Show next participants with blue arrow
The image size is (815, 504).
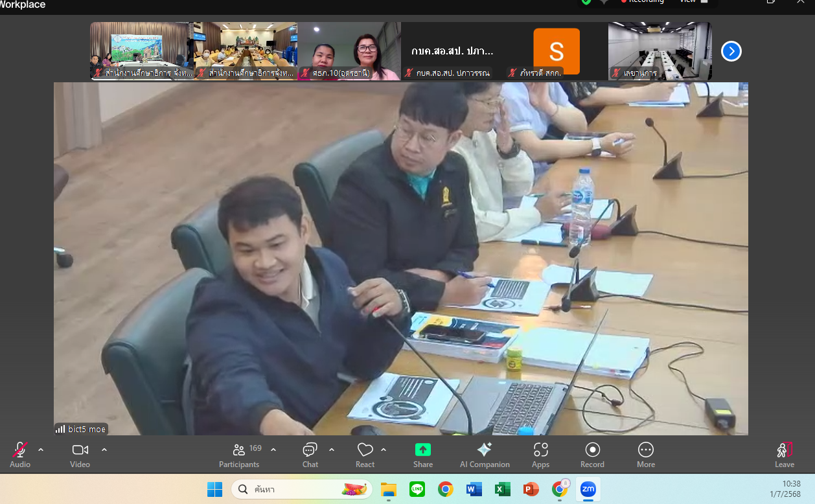tap(731, 51)
